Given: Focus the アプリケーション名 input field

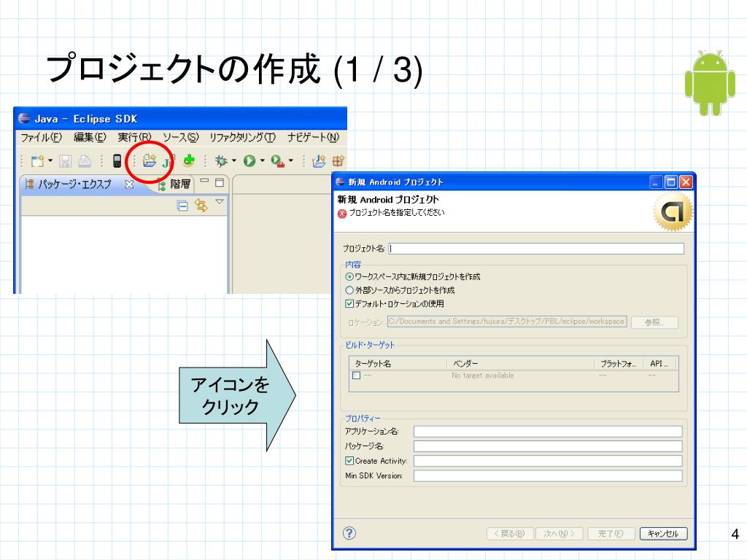Looking at the screenshot, I should pyautogui.click(x=548, y=432).
